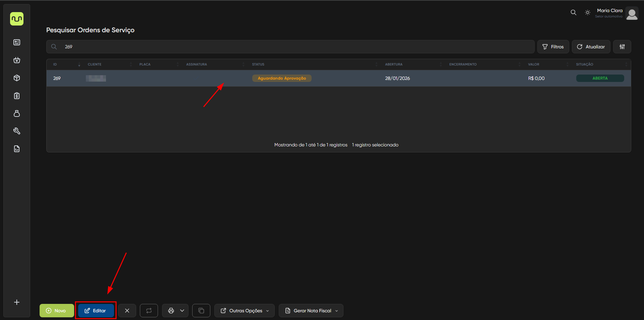The image size is (644, 320).
Task: Click the Editar button
Action: [96, 311]
